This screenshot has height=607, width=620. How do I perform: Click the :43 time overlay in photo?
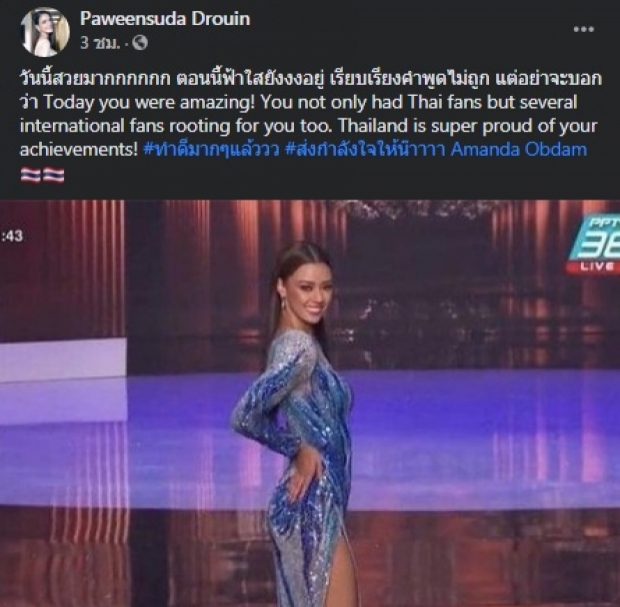pyautogui.click(x=12, y=236)
